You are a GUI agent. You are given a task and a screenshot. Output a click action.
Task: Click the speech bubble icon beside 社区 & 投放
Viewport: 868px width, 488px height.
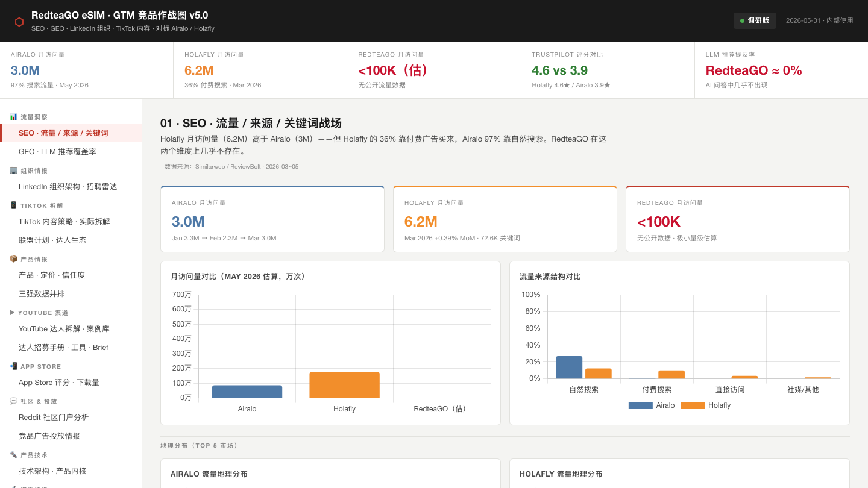click(x=13, y=401)
